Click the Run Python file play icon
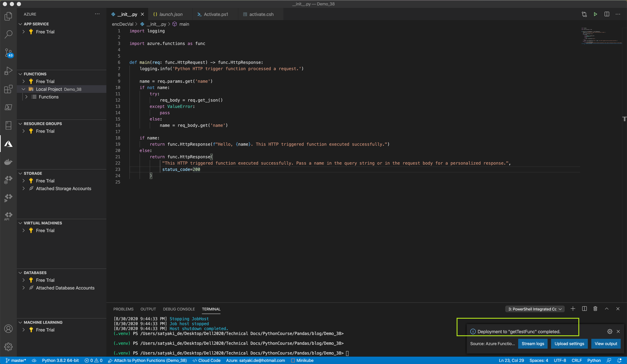Image resolution: width=627 pixels, height=364 pixels. pos(595,14)
